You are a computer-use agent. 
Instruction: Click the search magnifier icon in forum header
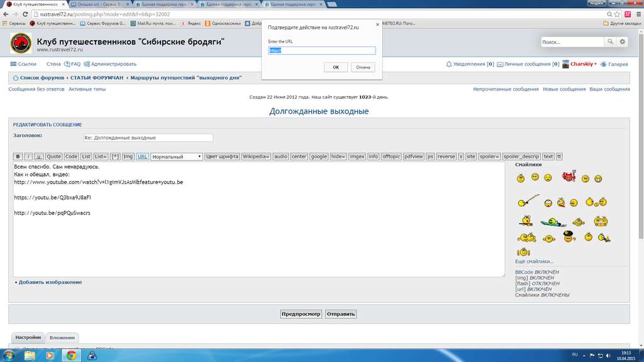click(x=609, y=42)
